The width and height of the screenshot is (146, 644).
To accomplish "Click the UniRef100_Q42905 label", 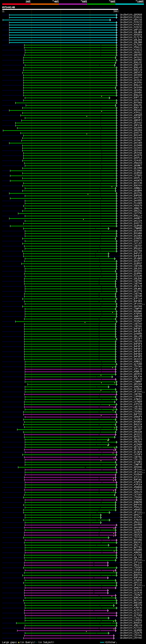I will pyautogui.click(x=131, y=128).
